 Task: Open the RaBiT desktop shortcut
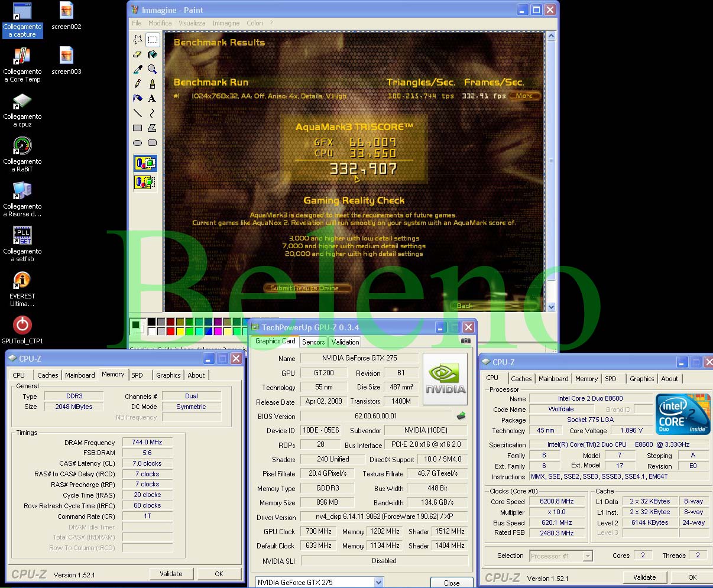22,155
